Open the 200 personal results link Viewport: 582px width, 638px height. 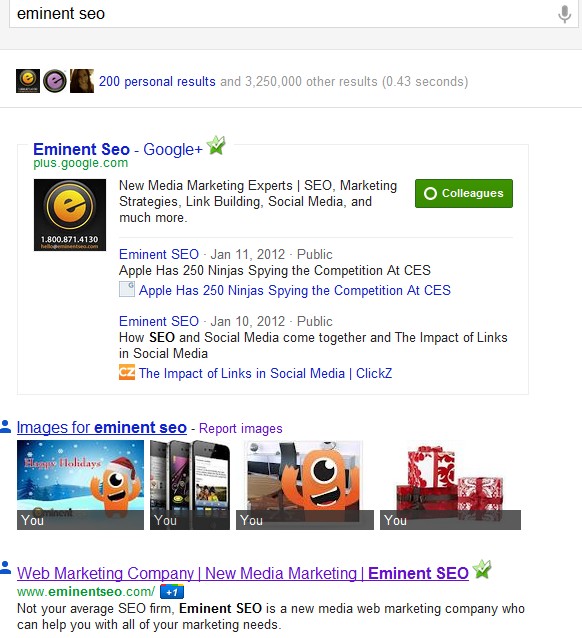coord(157,81)
